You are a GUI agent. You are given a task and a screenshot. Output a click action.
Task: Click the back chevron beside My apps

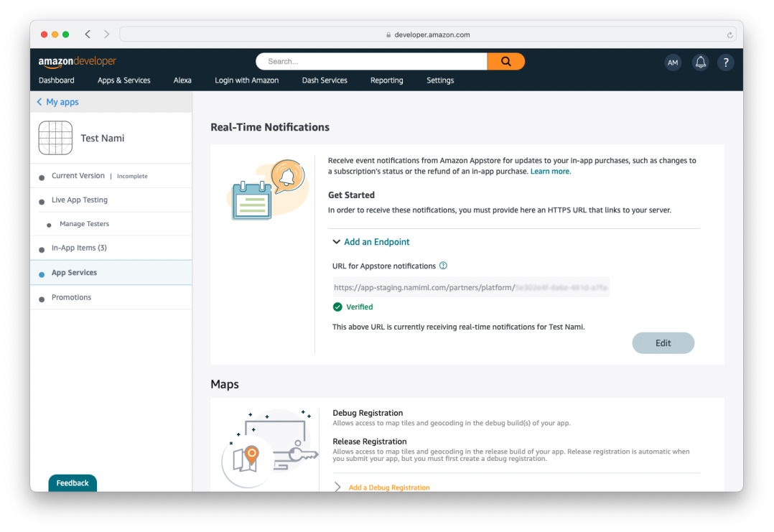39,102
